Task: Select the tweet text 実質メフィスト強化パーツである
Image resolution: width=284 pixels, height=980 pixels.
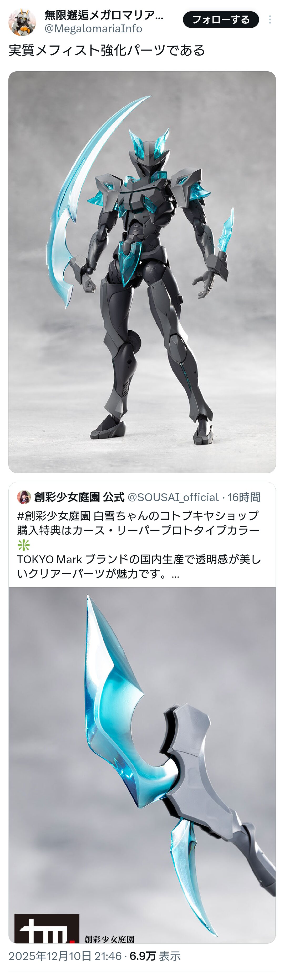Action: [107, 50]
